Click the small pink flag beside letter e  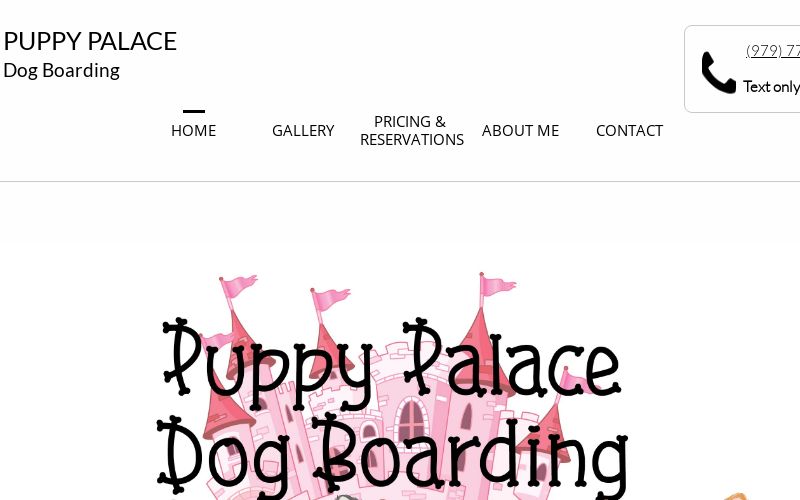tap(574, 380)
